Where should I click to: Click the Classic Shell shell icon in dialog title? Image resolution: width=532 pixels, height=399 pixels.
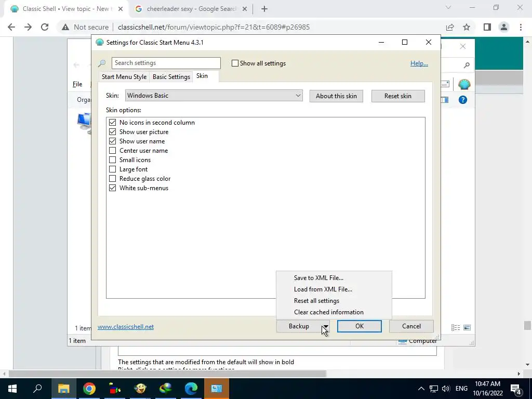99,43
